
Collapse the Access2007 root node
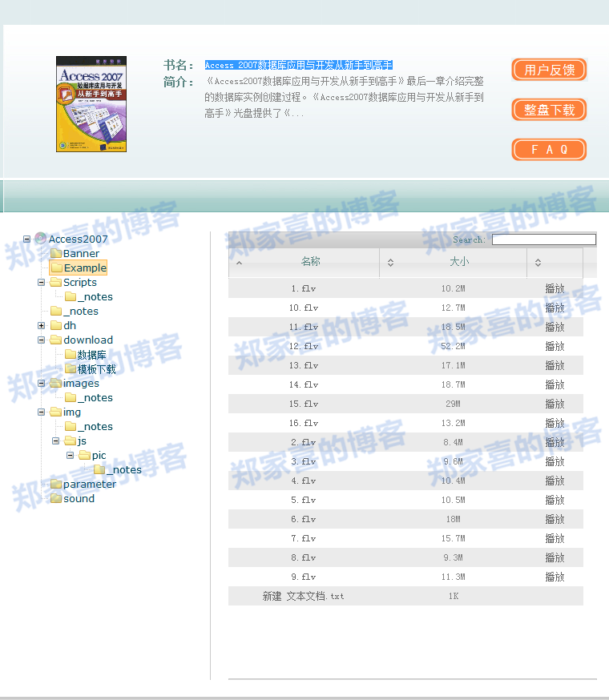click(x=26, y=239)
